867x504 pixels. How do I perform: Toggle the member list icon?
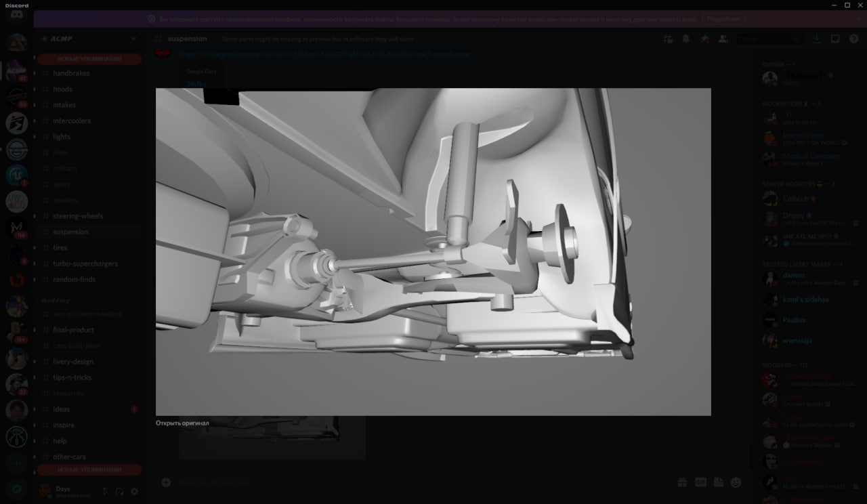point(723,39)
